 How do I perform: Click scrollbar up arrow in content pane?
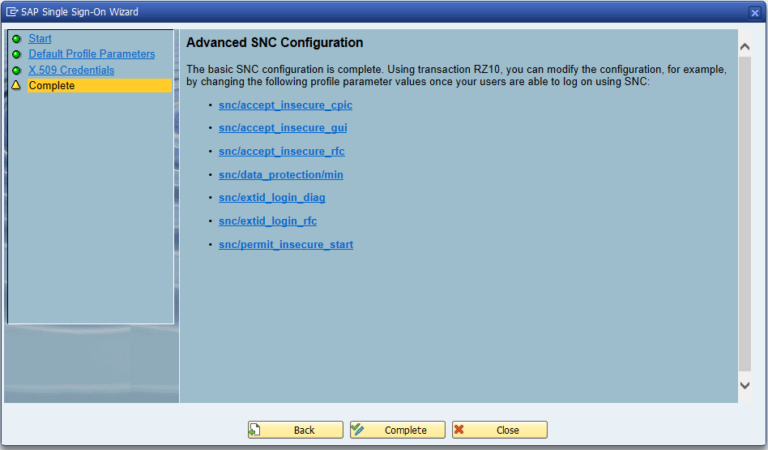pyautogui.click(x=745, y=47)
